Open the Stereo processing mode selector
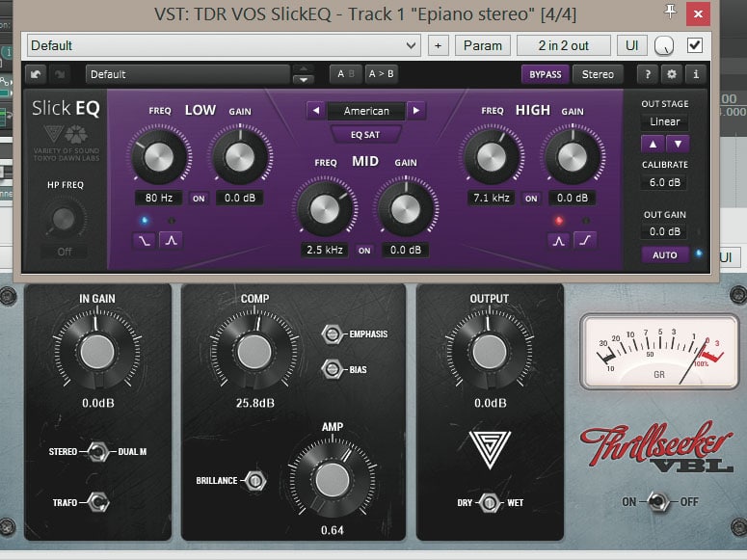 pyautogui.click(x=598, y=74)
